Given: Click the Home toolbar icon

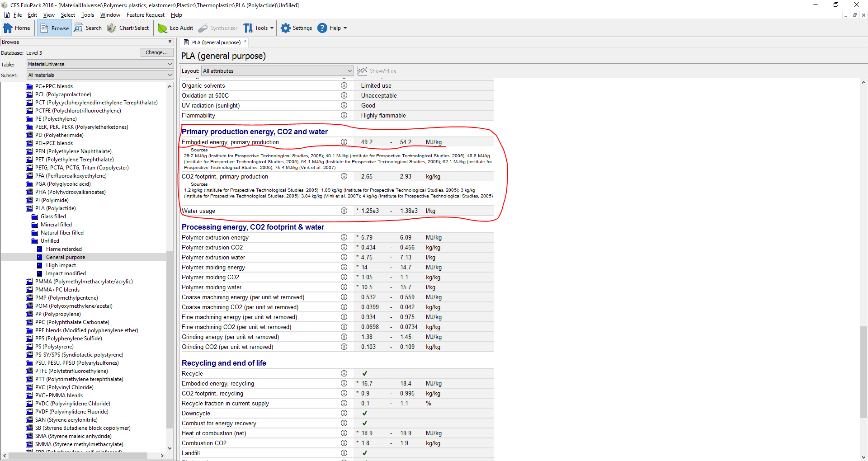Looking at the screenshot, I should tap(16, 28).
